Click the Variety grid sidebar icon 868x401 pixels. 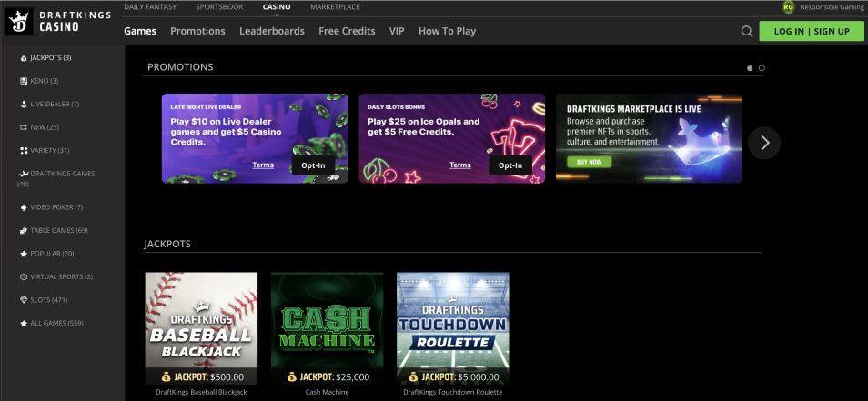pos(24,150)
